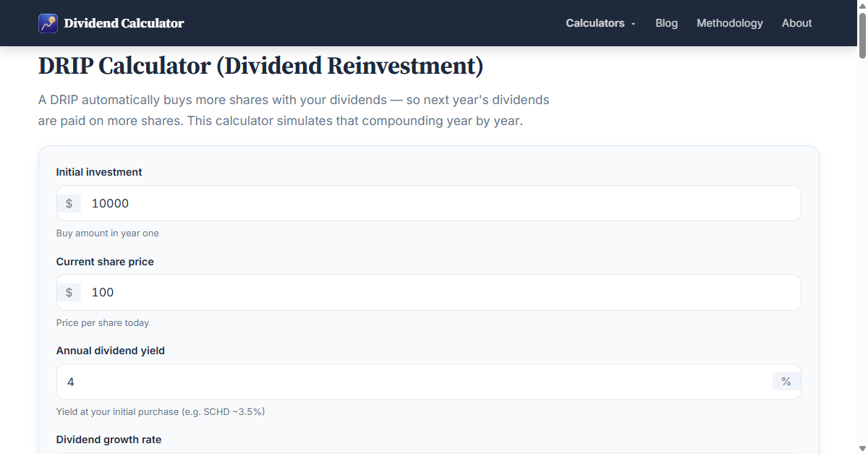Click the 'Price per share today' hint
This screenshot has height=454, width=868.
pos(103,322)
